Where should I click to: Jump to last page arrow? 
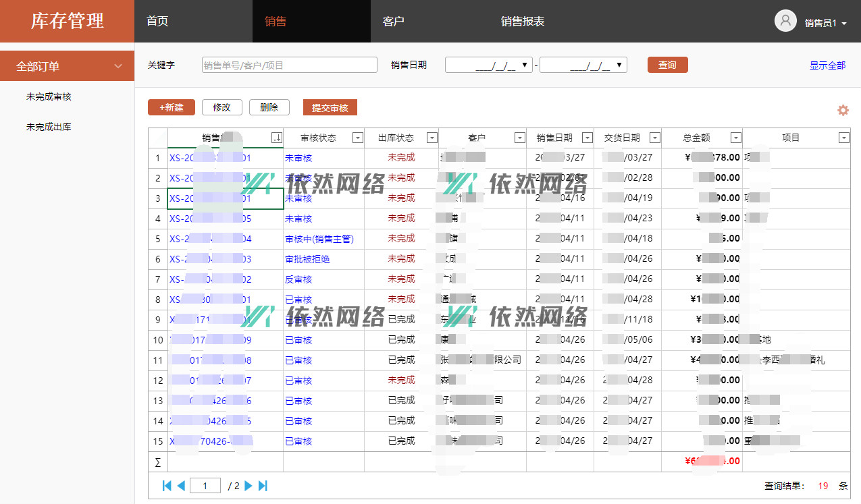pos(263,486)
